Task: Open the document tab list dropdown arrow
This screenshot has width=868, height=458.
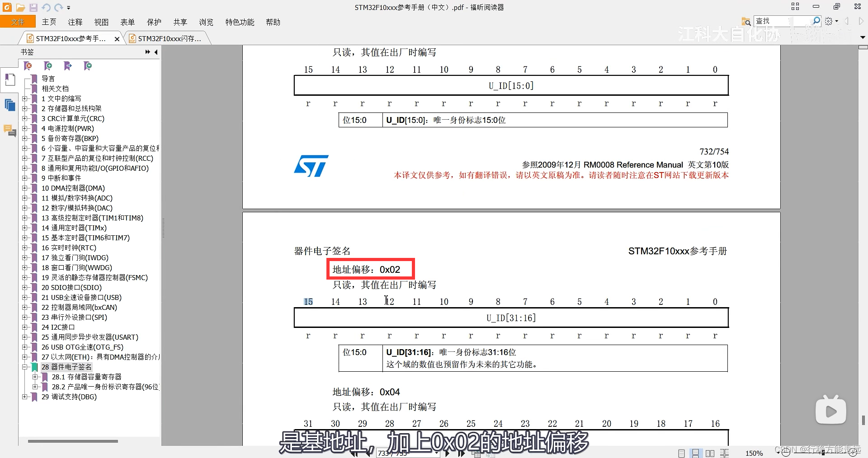Action: point(862,37)
